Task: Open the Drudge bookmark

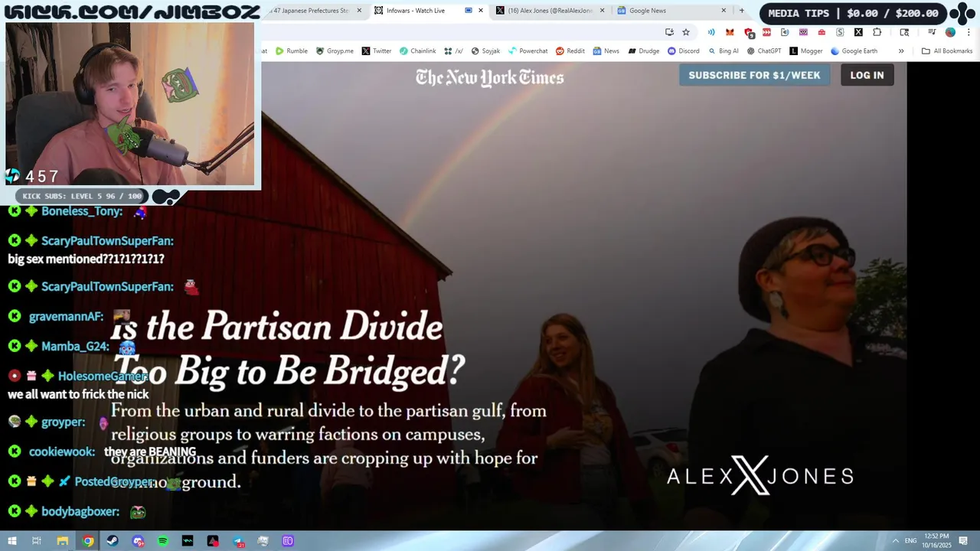Action: pos(644,51)
